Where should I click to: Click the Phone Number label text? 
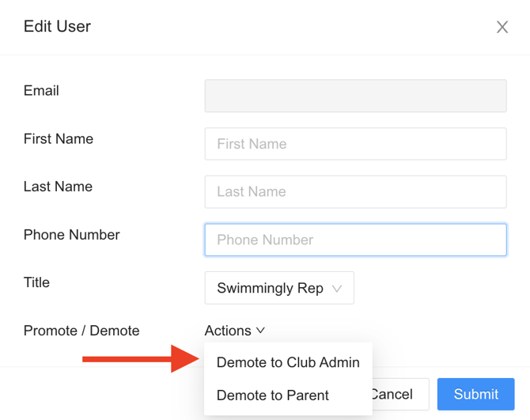[72, 235]
